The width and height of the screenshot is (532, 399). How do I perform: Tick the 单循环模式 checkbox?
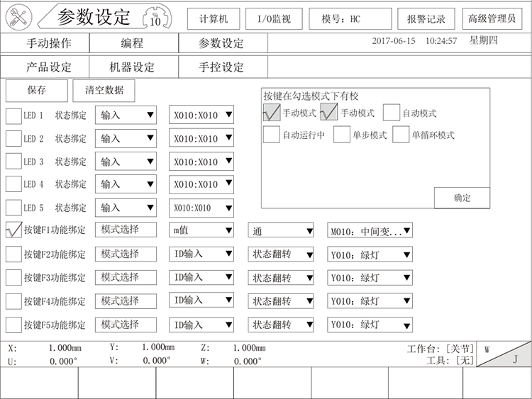(401, 135)
